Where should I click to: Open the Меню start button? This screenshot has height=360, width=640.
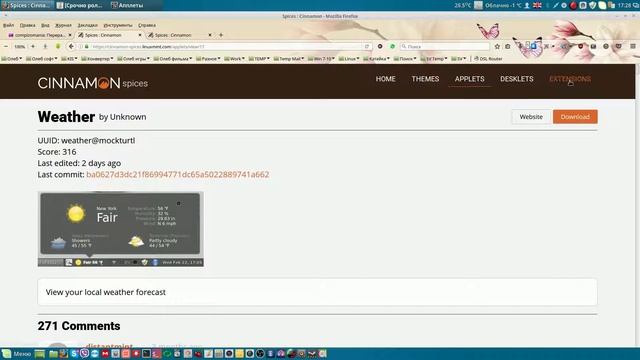pyautogui.click(x=17, y=353)
